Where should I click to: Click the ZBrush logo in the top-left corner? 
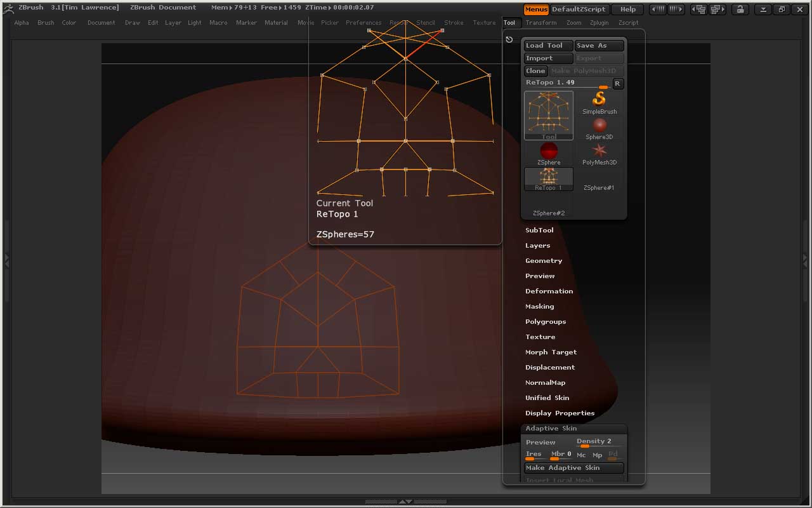tap(7, 7)
